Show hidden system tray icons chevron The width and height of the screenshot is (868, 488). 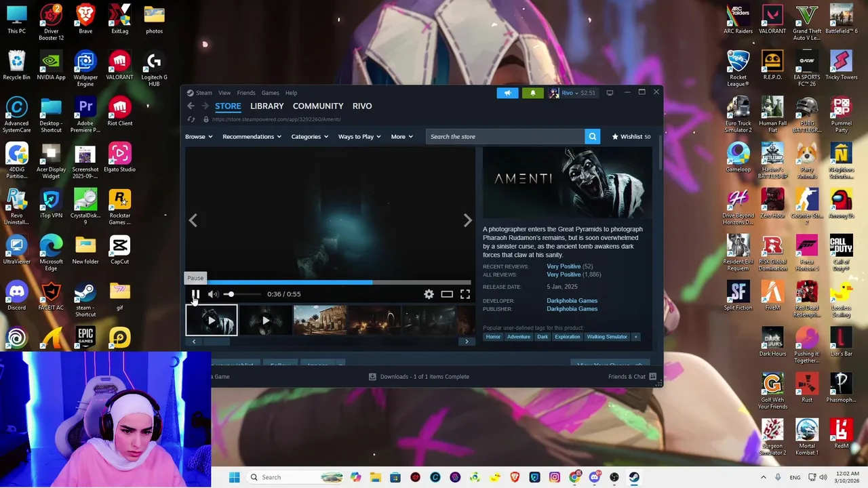pyautogui.click(x=764, y=477)
